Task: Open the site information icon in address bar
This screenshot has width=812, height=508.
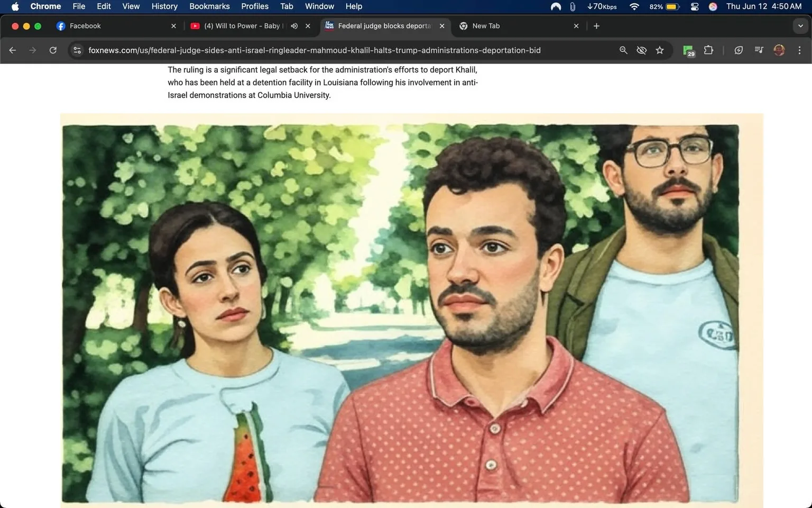Action: click(x=77, y=50)
